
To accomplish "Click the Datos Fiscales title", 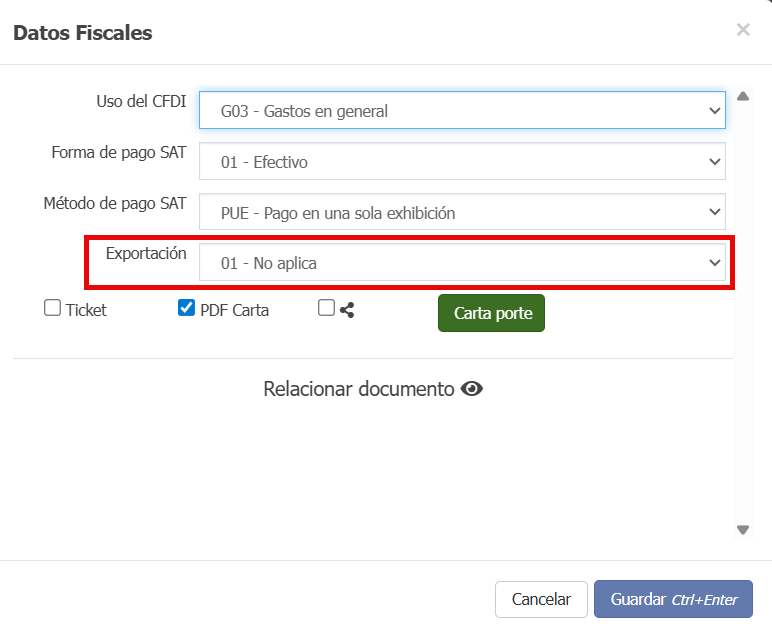I will [82, 33].
